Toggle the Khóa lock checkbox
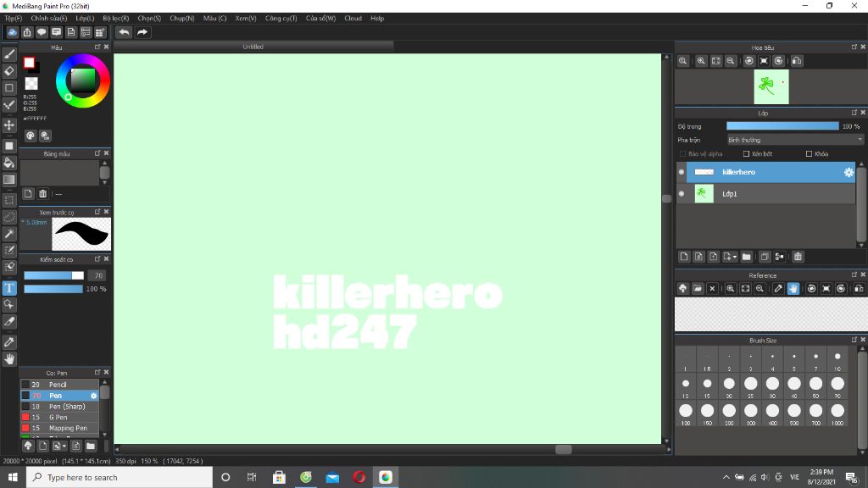This screenshot has height=488, width=868. coord(810,154)
